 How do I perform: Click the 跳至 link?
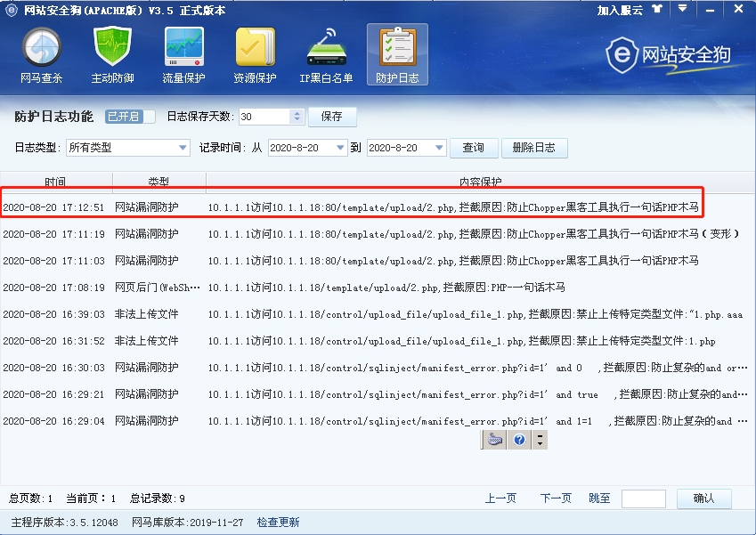[599, 498]
